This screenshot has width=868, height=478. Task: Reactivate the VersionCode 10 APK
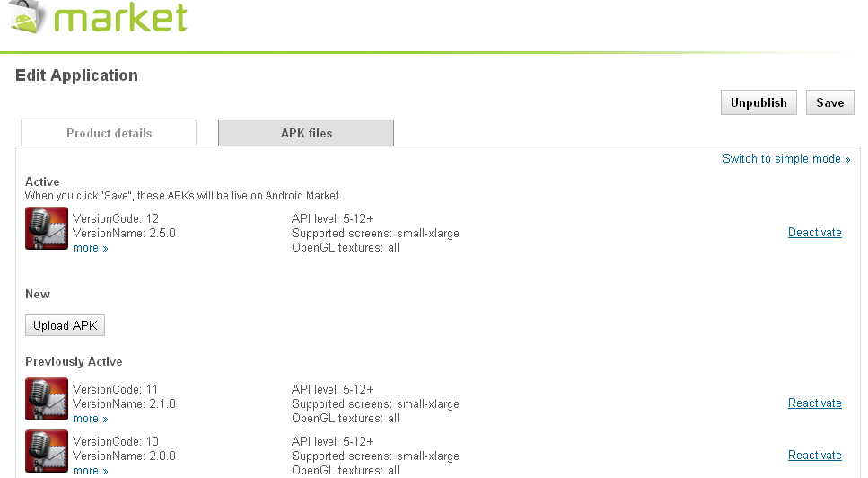(x=814, y=456)
